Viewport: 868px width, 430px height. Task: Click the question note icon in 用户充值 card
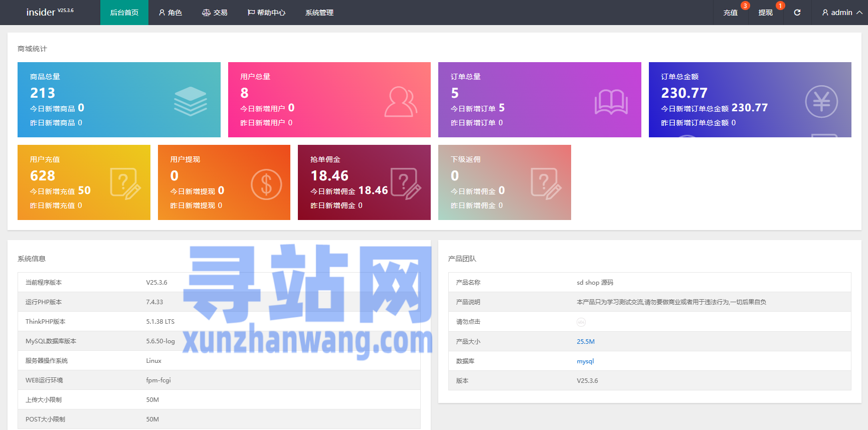tap(125, 184)
